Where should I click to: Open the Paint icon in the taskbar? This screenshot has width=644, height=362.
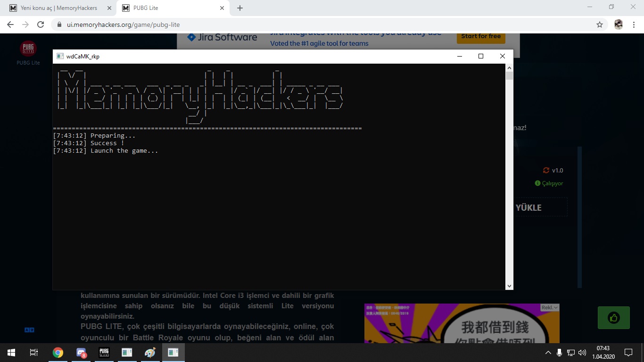(150, 353)
